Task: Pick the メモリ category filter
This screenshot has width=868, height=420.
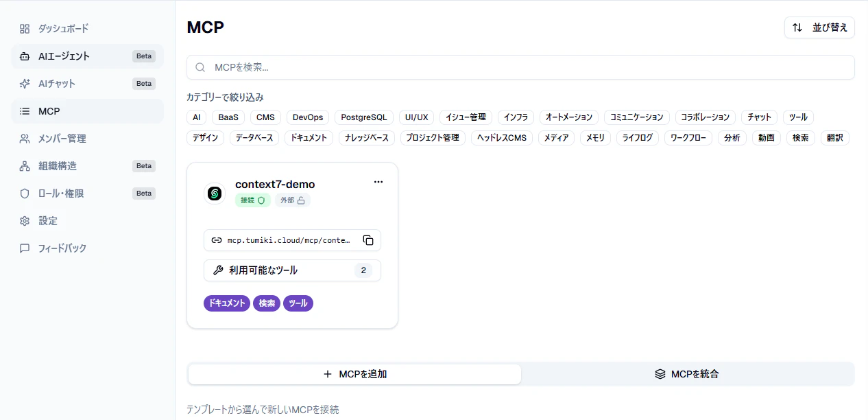Action: [x=595, y=138]
